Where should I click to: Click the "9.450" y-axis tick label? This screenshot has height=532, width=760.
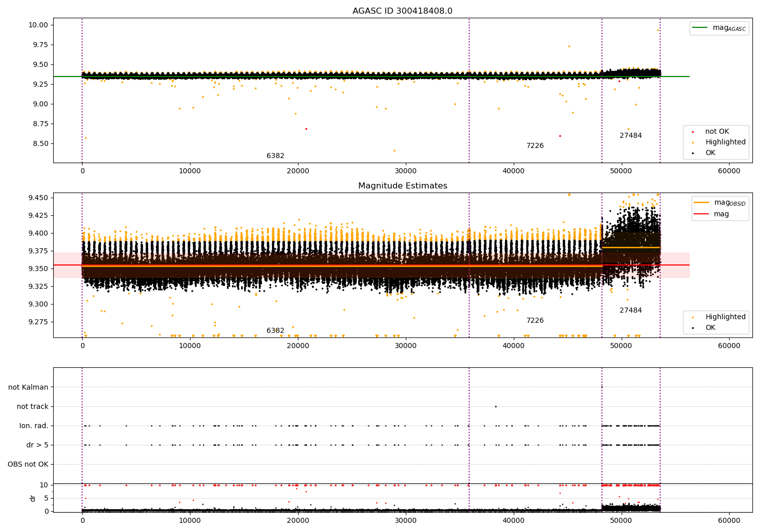pos(38,198)
